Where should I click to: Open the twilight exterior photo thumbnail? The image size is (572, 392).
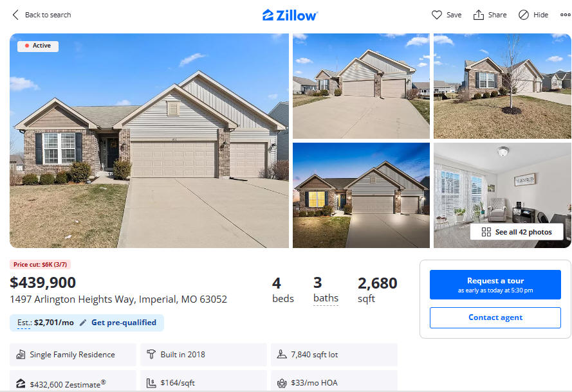click(361, 195)
